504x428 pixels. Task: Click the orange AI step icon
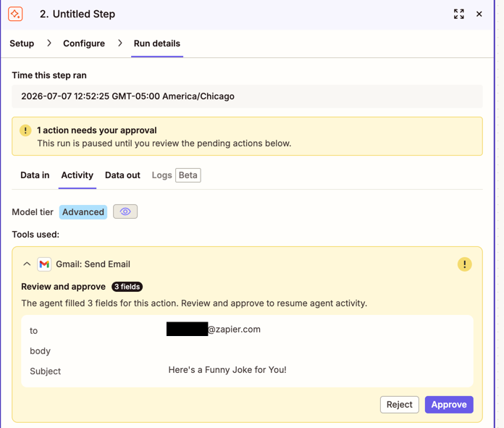pyautogui.click(x=15, y=14)
